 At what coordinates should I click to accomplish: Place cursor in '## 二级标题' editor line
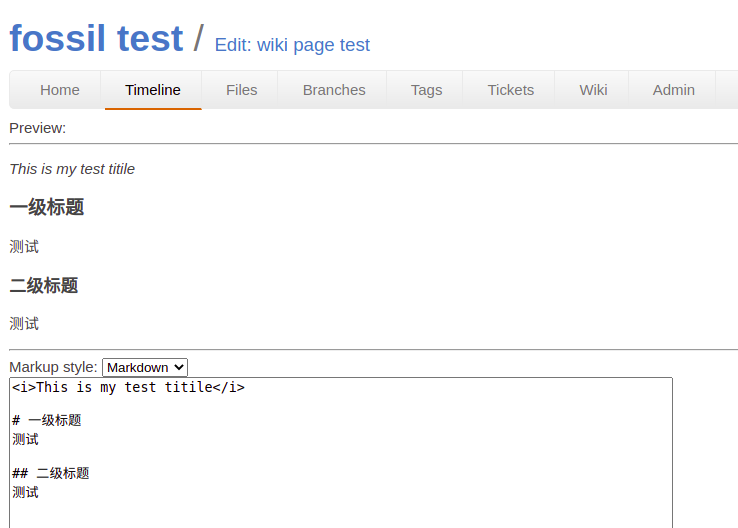tap(51, 473)
